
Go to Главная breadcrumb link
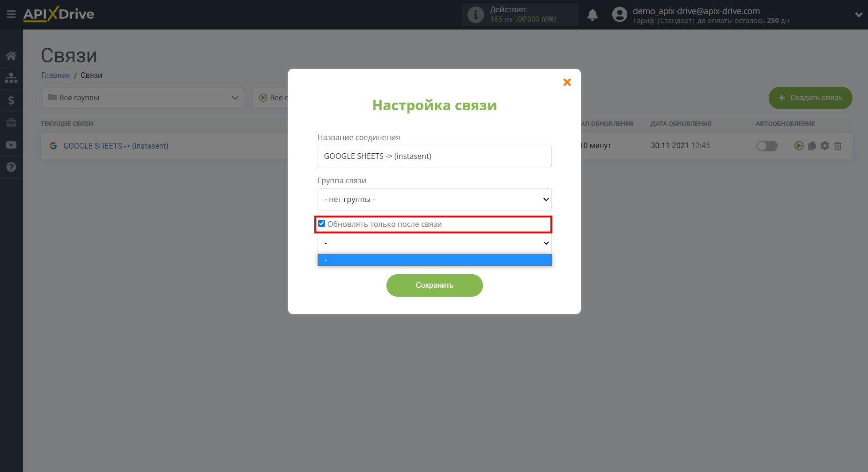click(55, 75)
